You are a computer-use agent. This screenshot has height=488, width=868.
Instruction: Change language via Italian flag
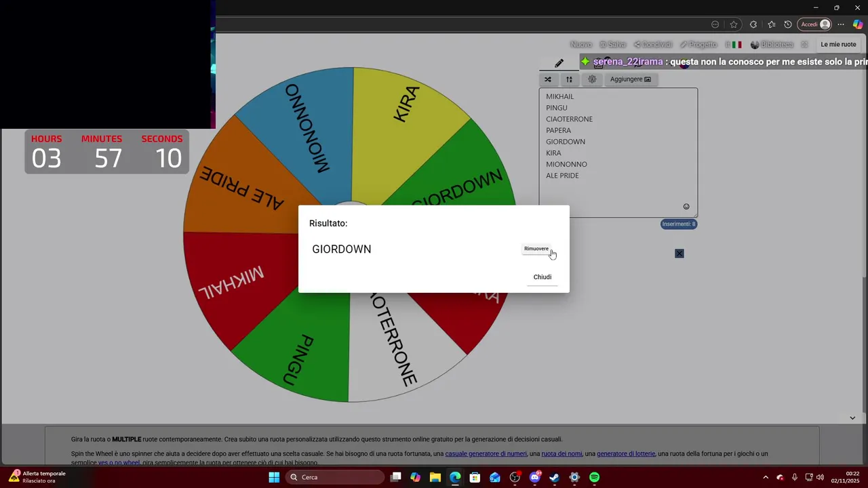736,45
